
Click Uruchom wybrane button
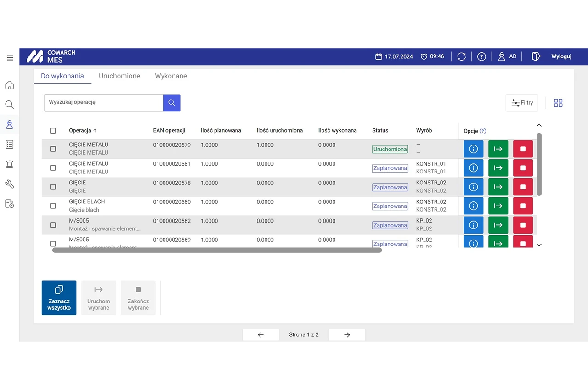tap(99, 298)
